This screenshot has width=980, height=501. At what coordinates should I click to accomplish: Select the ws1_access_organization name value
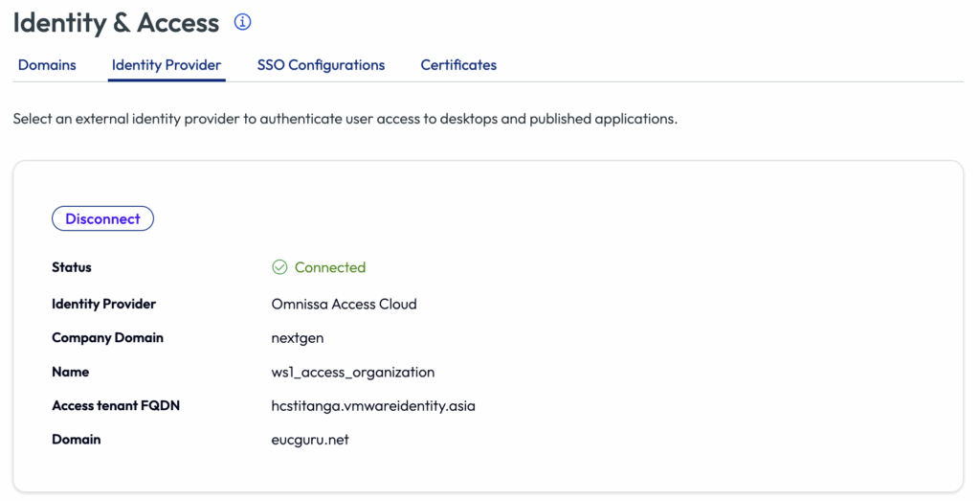pos(353,372)
